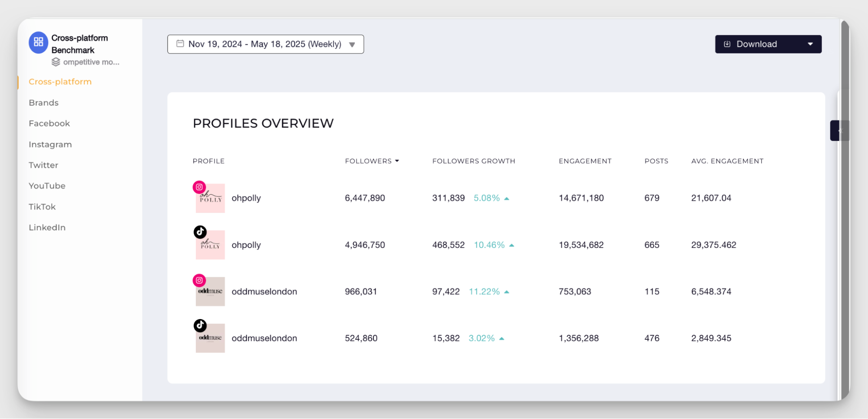Click ohpolly name in TikTok row
The width and height of the screenshot is (868, 419).
[246, 245]
